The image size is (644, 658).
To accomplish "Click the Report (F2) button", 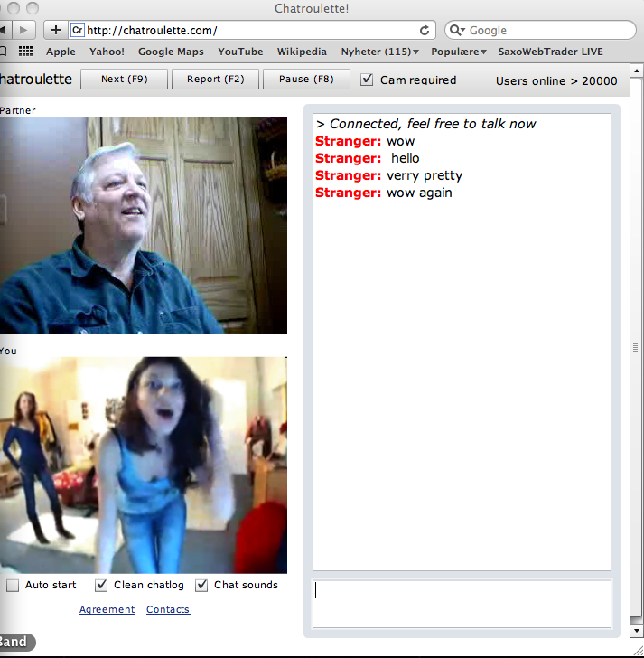I will coord(216,79).
